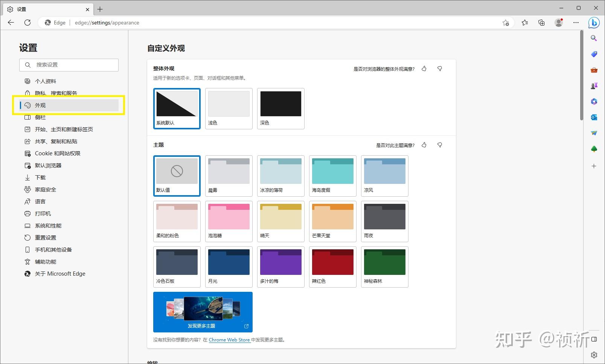
Task: Click the profile avatar icon
Action: click(x=559, y=23)
